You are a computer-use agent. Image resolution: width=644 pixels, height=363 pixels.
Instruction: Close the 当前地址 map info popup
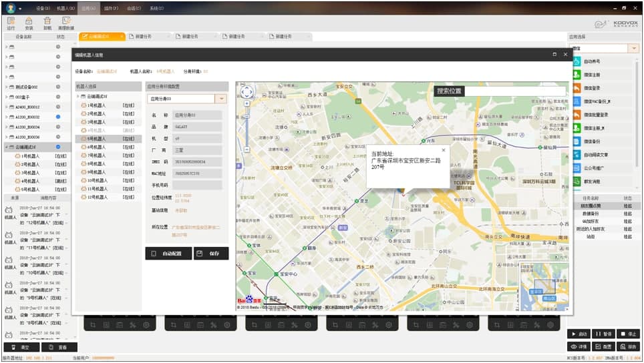pos(443,150)
